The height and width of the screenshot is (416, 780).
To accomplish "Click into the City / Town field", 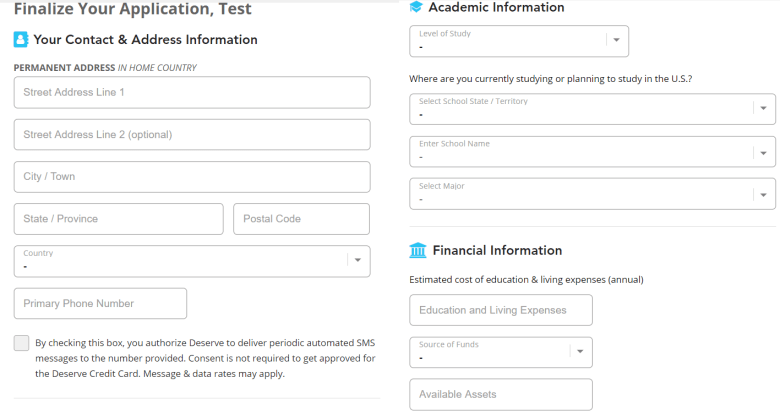I will pos(192,177).
